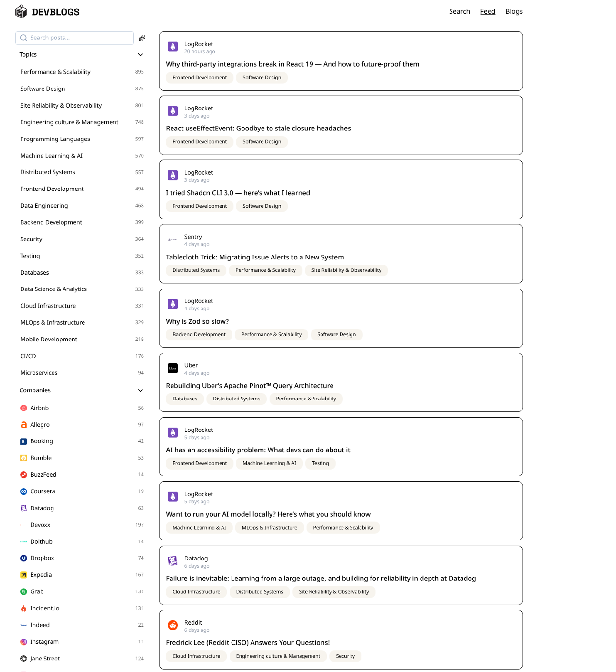
Task: Click LogRocket avatar on React 19 post
Action: tap(173, 47)
